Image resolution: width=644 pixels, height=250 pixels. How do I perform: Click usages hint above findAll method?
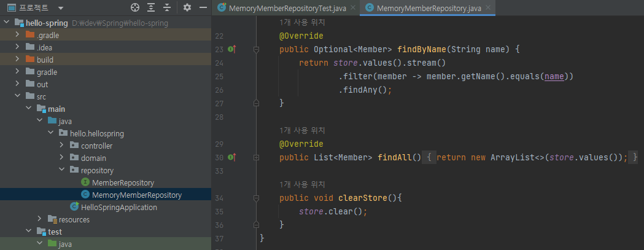pos(302,130)
